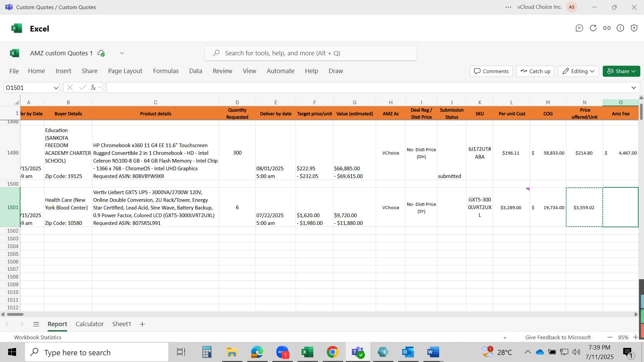Viewport: 644px width, 362px height.
Task: Check the cloud saved status icon
Action: (101, 53)
